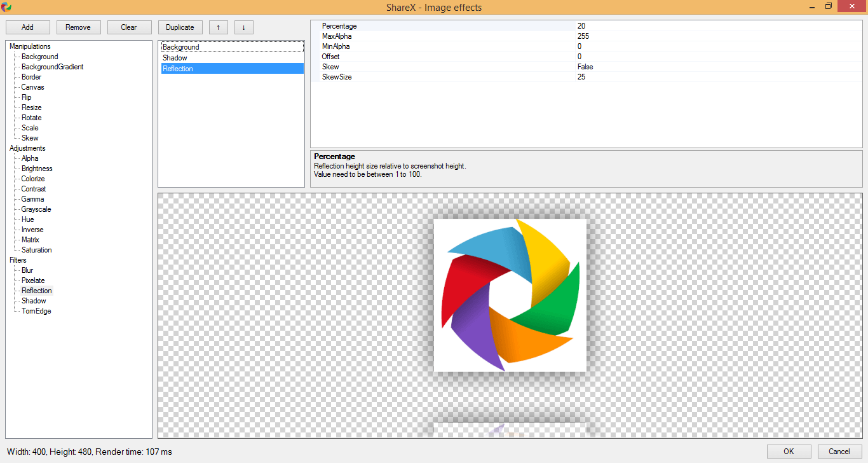The width and height of the screenshot is (868, 463).
Task: Select BackgroundGradient in the tree
Action: [x=52, y=67]
